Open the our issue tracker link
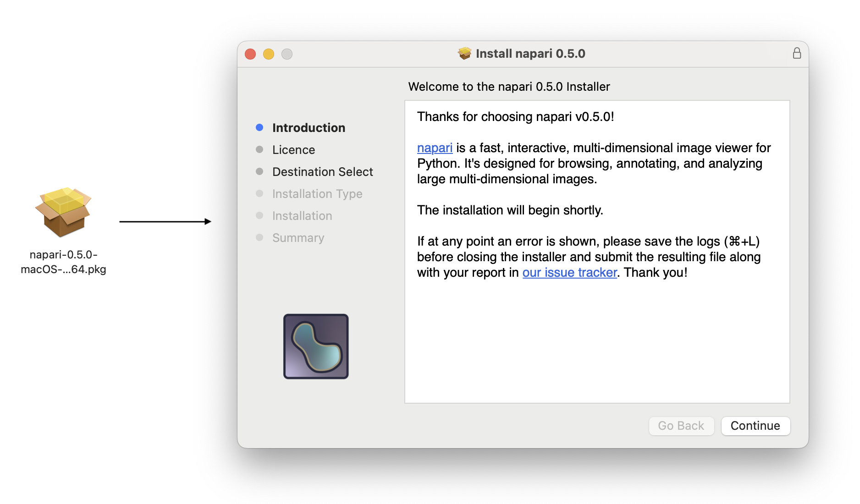Screen dimensions: 860x504 click(569, 272)
